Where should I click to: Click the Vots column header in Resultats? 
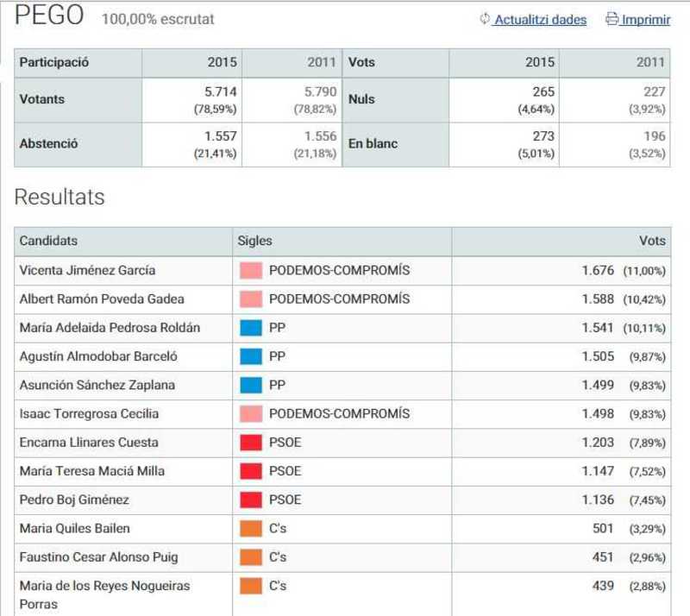pyautogui.click(x=561, y=242)
